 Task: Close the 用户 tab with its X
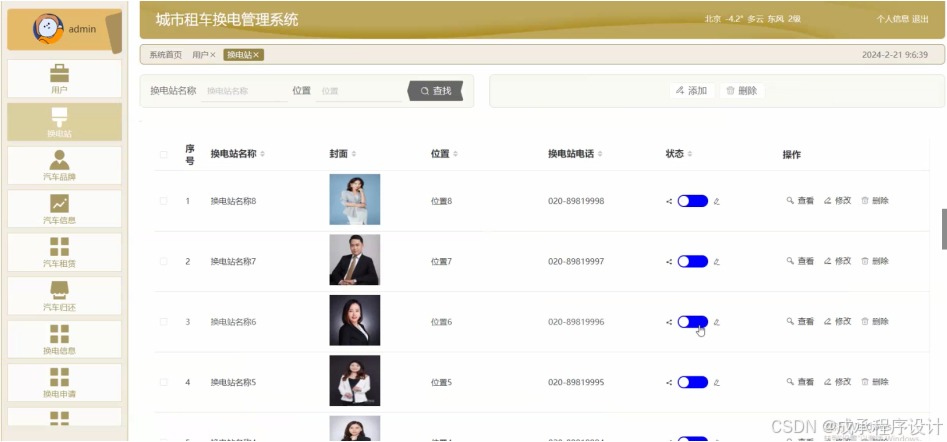coord(213,55)
